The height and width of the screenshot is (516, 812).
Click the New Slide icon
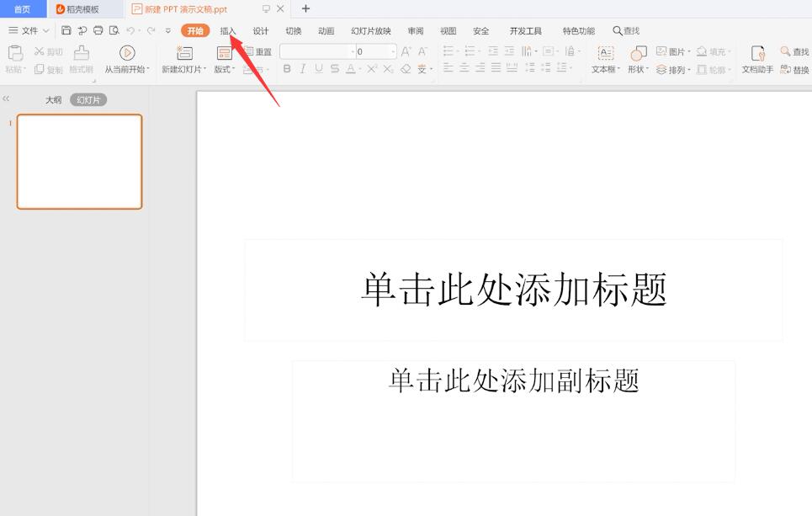click(184, 52)
